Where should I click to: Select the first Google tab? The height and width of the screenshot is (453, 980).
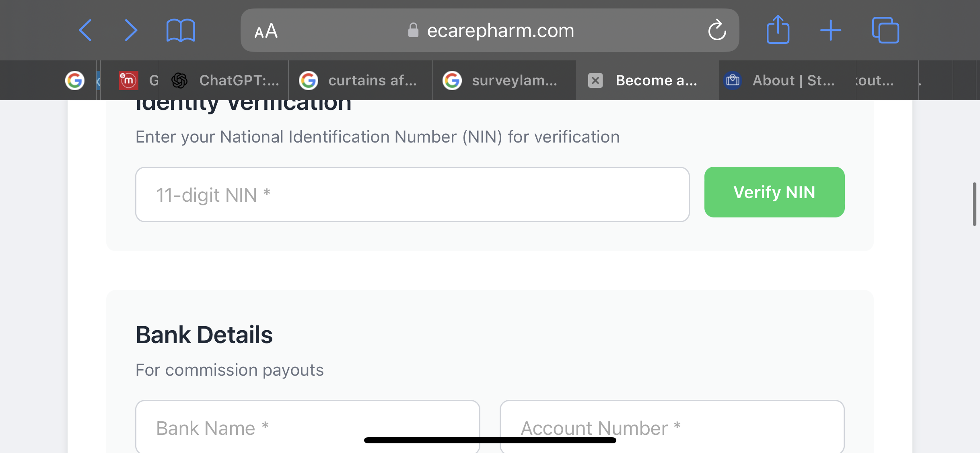pos(75,81)
